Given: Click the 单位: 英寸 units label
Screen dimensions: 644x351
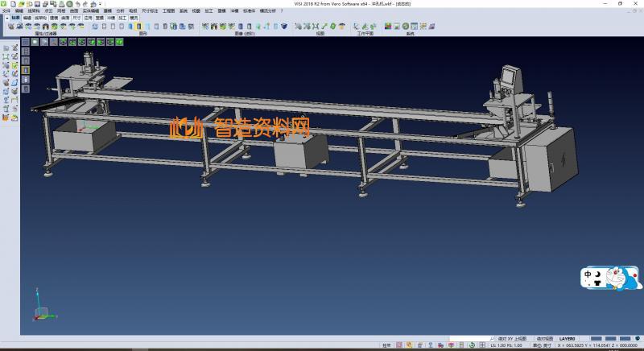Looking at the screenshot, I should pyautogui.click(x=542, y=346).
